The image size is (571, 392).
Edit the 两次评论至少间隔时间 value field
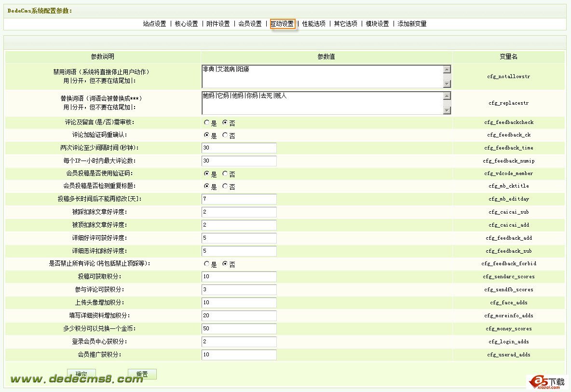pos(239,148)
